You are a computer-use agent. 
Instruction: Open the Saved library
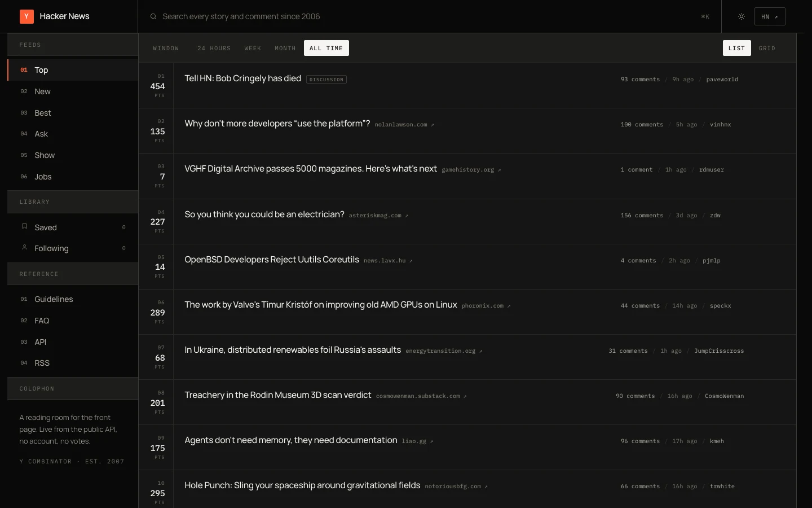coord(73,227)
